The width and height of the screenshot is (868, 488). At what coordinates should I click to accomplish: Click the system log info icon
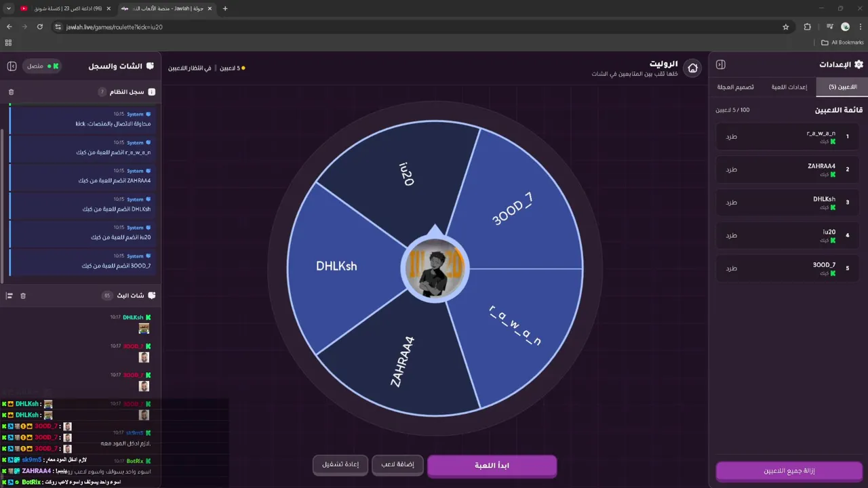(151, 91)
